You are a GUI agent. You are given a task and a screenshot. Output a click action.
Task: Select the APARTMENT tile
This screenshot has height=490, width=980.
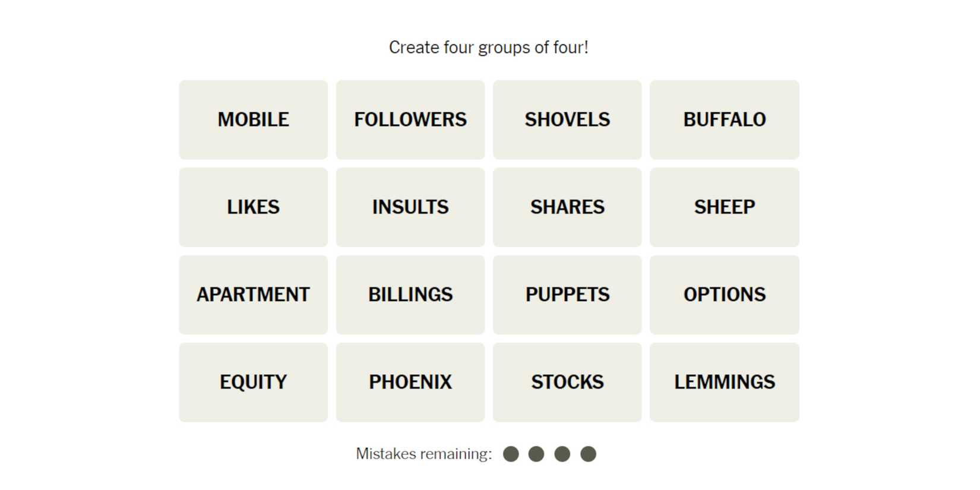(253, 295)
